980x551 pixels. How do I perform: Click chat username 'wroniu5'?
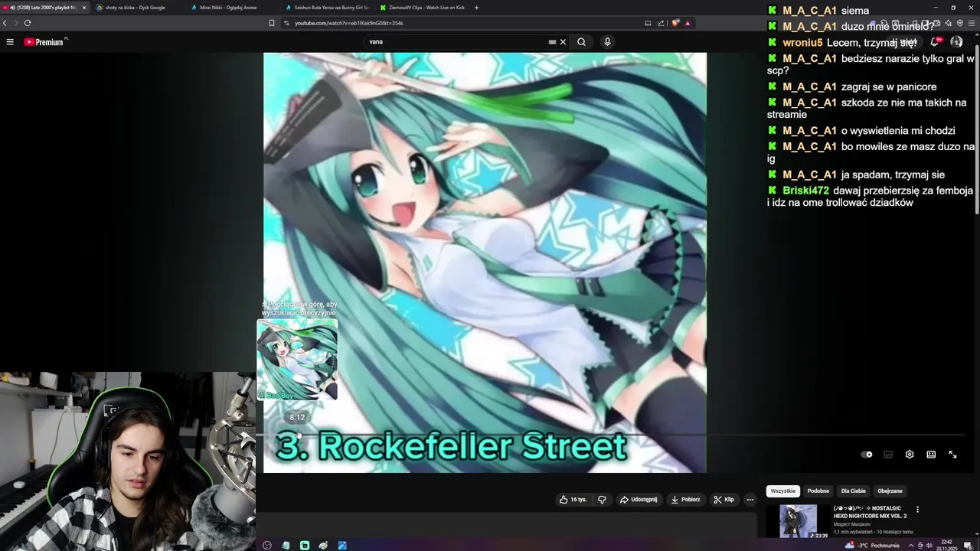click(x=802, y=43)
